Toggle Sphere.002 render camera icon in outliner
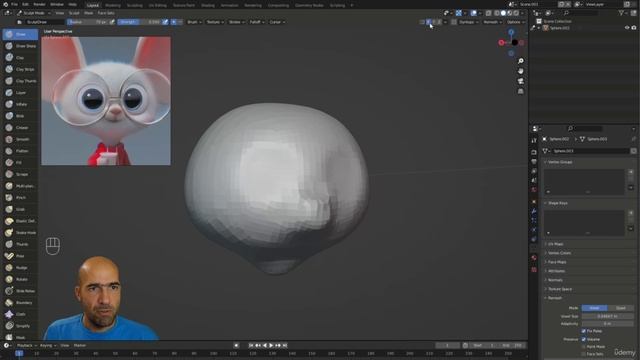This screenshot has width=640, height=360. 634,28
